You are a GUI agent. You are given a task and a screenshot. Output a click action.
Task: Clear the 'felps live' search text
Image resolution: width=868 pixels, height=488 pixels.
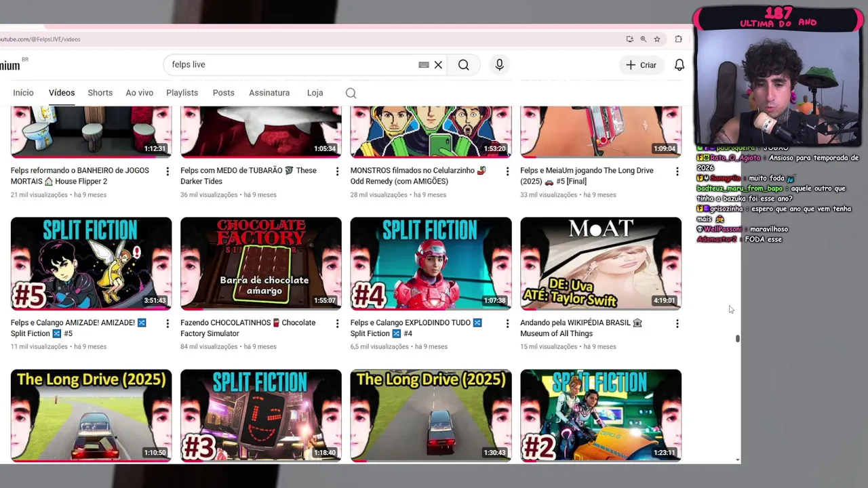[x=438, y=65]
